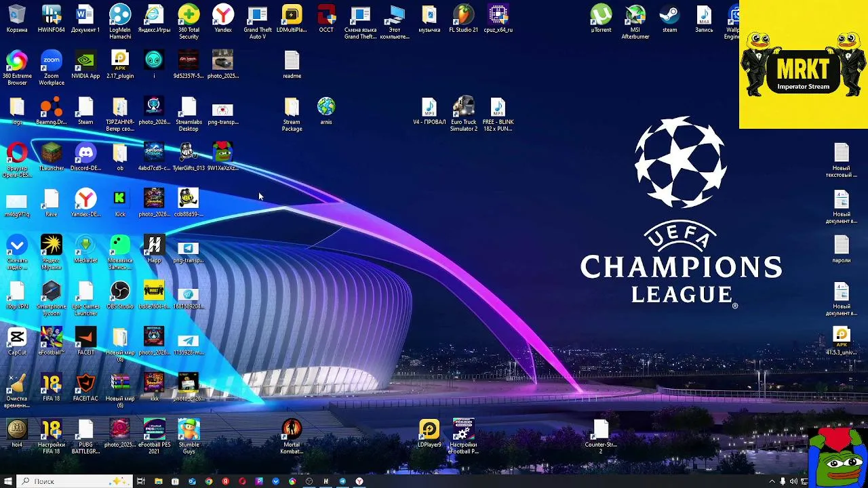The height and width of the screenshot is (488, 868).
Task: Open the Kick app icon
Action: pos(120,203)
